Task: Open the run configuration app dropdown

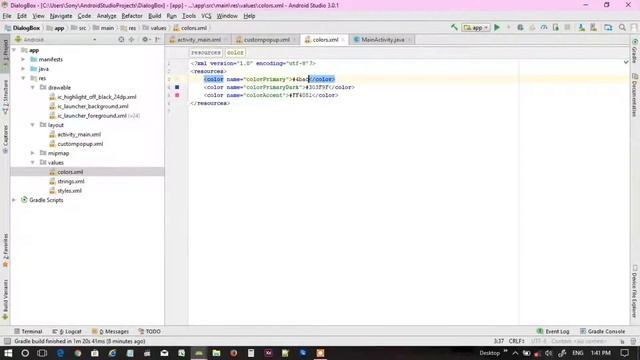Action: 476,27
